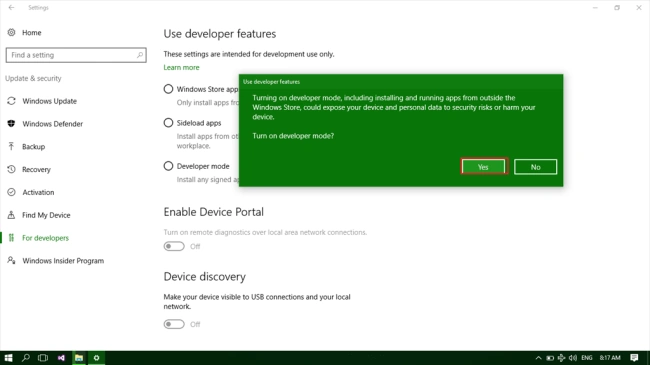Click the Windows Defender shield icon

tap(11, 124)
